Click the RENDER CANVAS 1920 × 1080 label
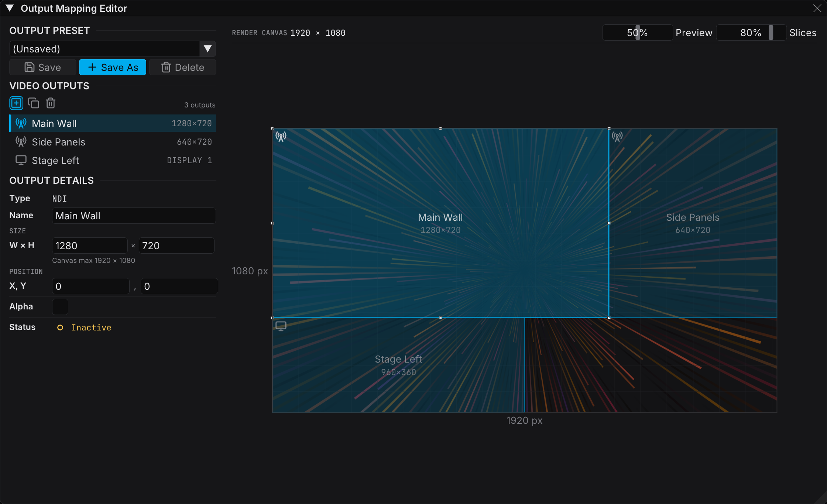 pyautogui.click(x=289, y=33)
